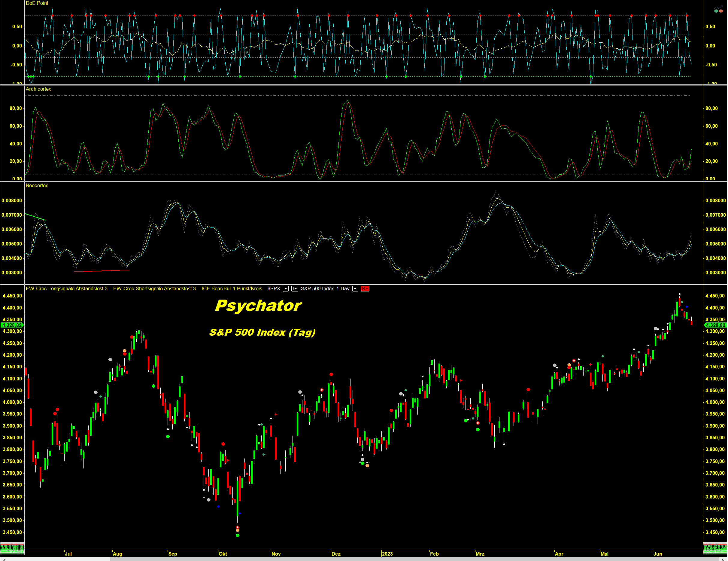The width and height of the screenshot is (728, 561).
Task: Click the red R indicator button
Action: coord(365,289)
